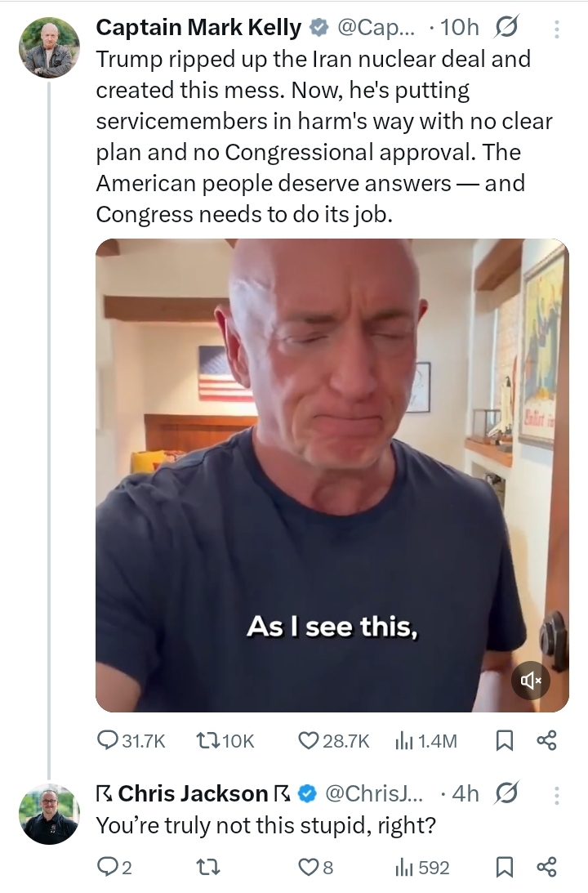
Task: Bookmark Chris Jackson's reply
Action: 505,867
